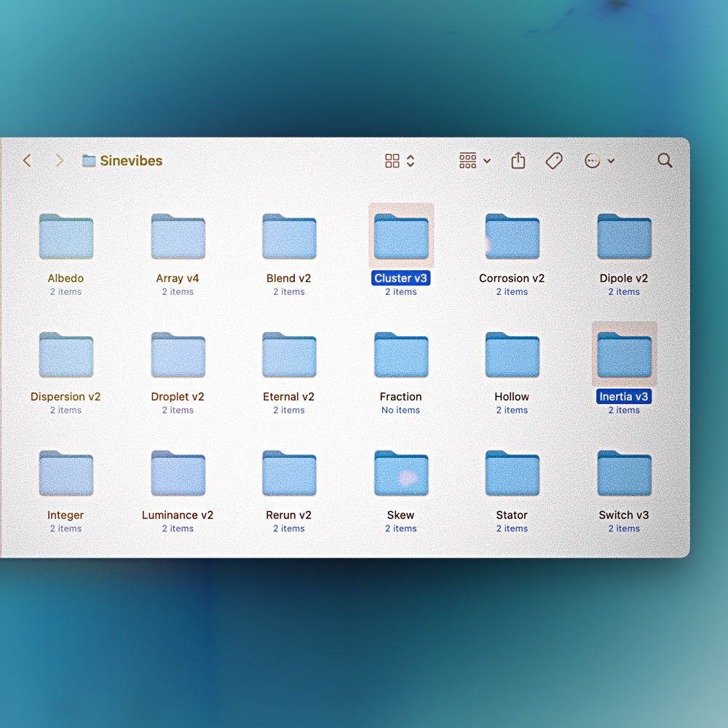This screenshot has width=728, height=728.
Task: Open the view mode up-down chevron selector
Action: point(411,161)
